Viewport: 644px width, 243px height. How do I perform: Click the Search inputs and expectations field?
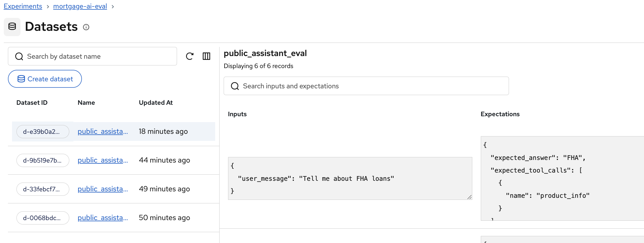coord(366,86)
